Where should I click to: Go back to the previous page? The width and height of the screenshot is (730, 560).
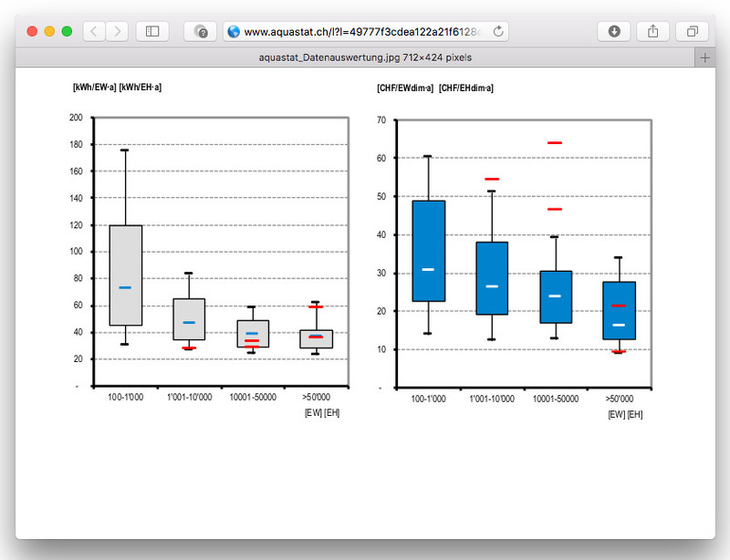(95, 31)
